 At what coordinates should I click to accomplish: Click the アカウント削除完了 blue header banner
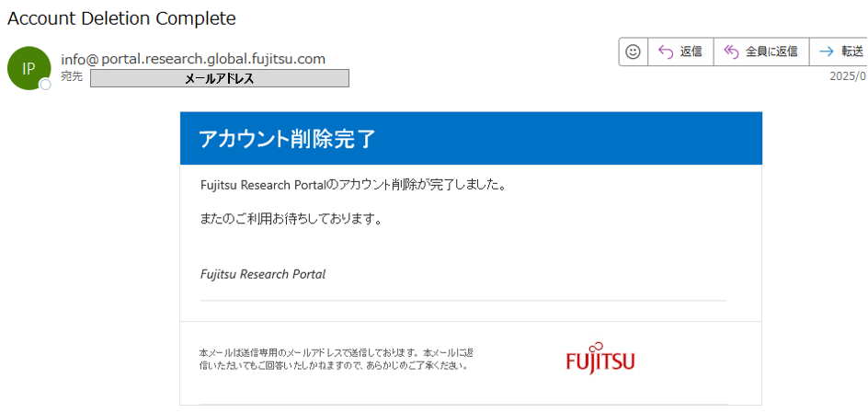(x=471, y=138)
